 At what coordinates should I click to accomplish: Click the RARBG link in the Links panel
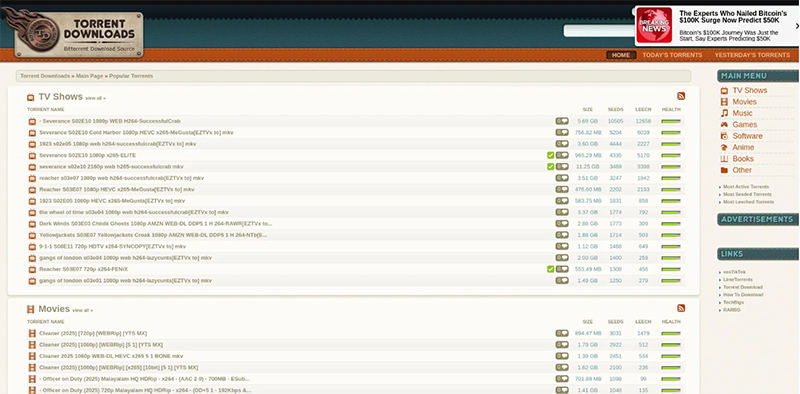click(731, 310)
